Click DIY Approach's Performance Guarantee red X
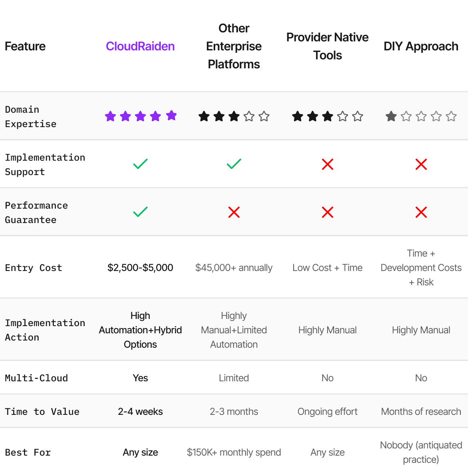Image resolution: width=468 pixels, height=476 pixels. 421,212
